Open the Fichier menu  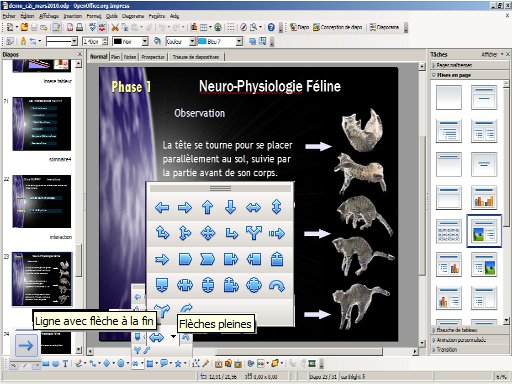point(9,16)
